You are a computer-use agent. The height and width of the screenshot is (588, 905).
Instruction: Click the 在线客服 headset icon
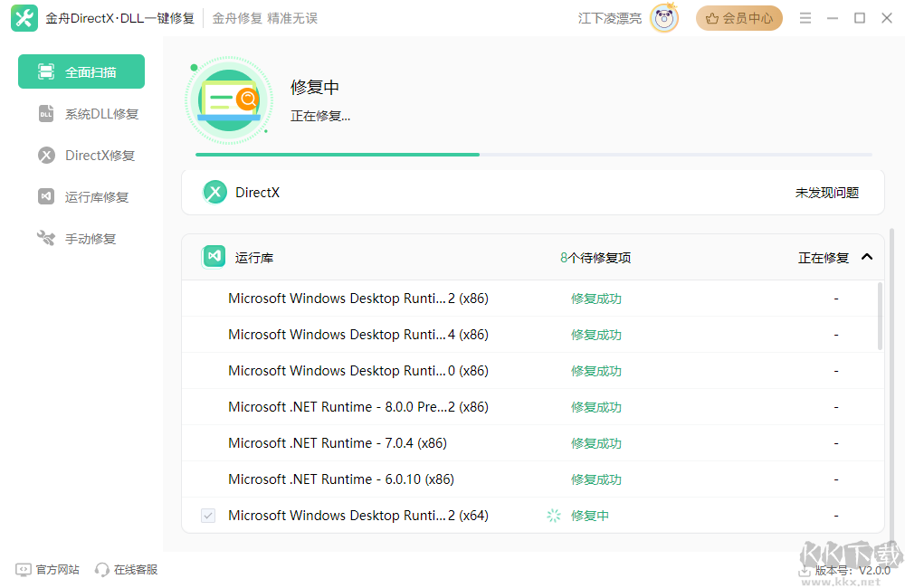100,569
